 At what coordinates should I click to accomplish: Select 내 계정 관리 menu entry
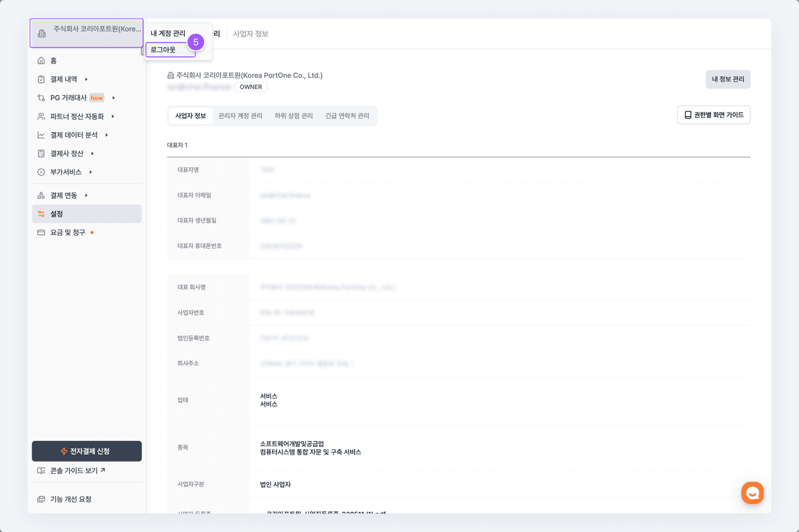(x=168, y=34)
